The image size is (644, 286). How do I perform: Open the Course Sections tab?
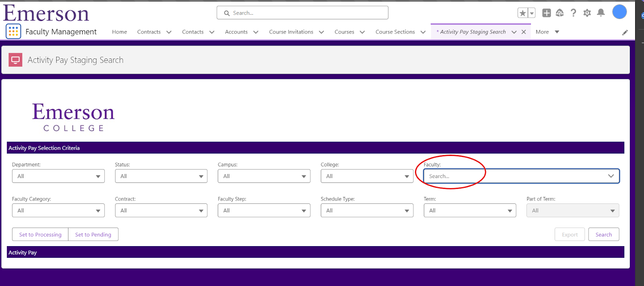[x=395, y=32]
